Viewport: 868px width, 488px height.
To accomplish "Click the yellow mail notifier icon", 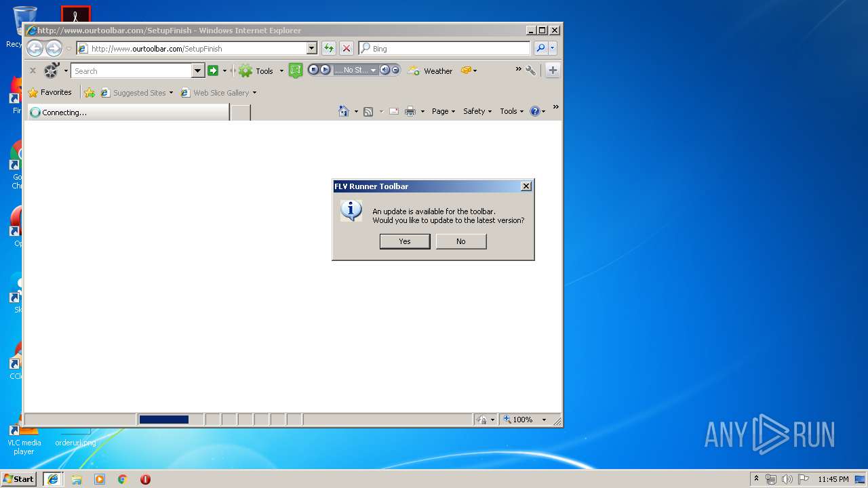I will click(x=466, y=70).
